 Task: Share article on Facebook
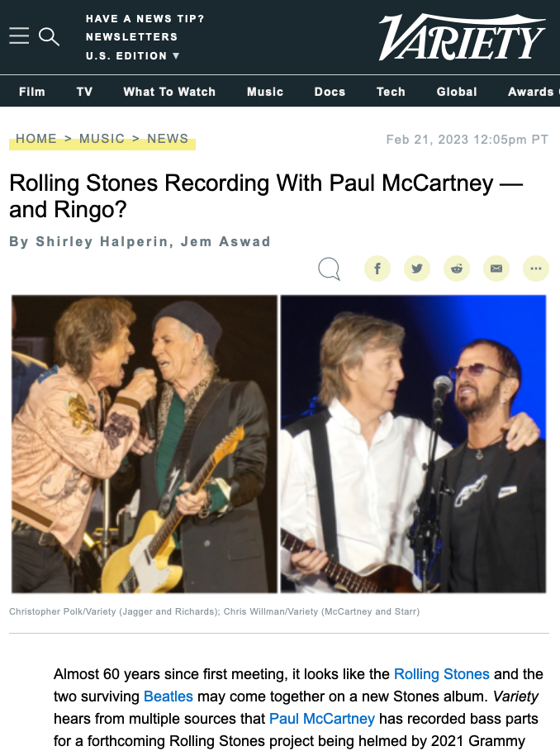(x=377, y=269)
